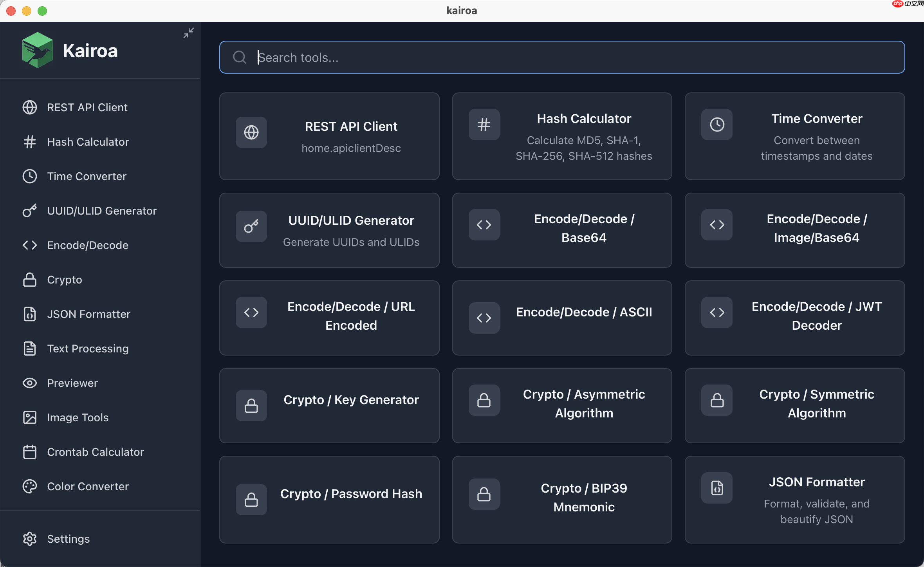Image resolution: width=924 pixels, height=567 pixels.
Task: Select the Encode/Decode brackets icon in sidebar
Action: [x=29, y=245]
